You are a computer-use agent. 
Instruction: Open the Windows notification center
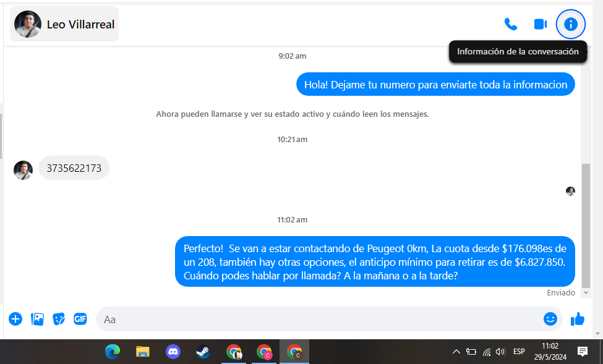click(x=583, y=351)
